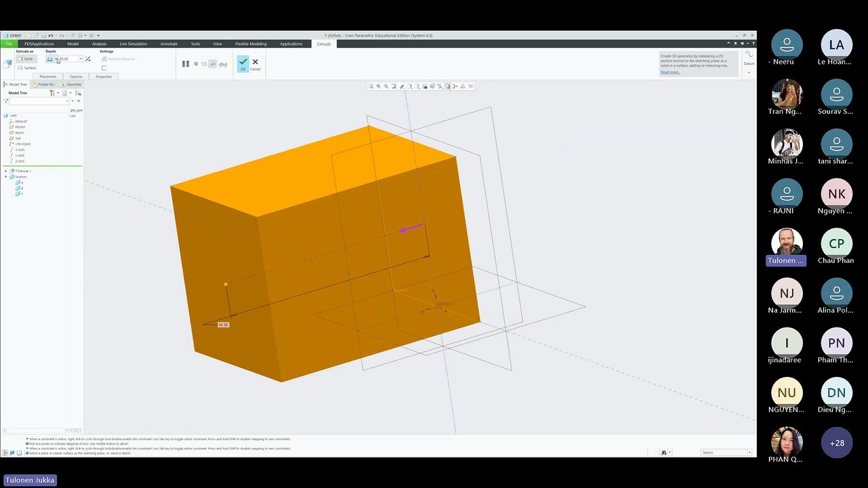Open saved orientations icon in graphics toolbar
The image size is (868, 488).
point(417,86)
